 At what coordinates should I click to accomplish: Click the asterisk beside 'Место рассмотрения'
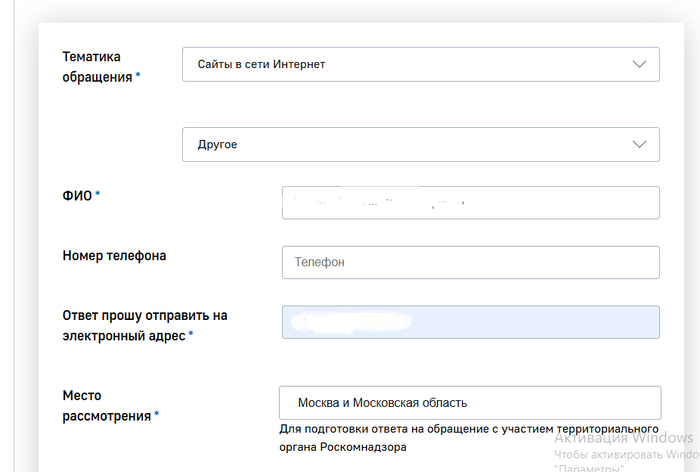tap(156, 416)
